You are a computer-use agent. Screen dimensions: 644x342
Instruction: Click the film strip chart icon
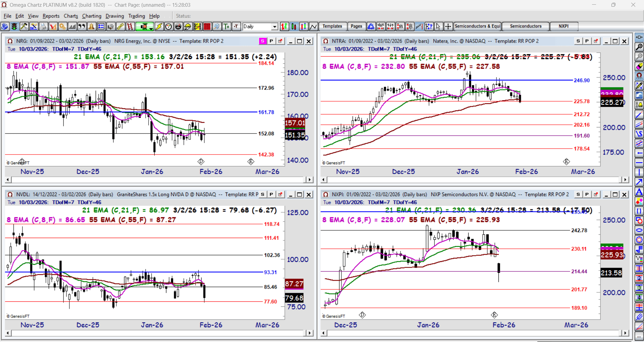click(198, 26)
